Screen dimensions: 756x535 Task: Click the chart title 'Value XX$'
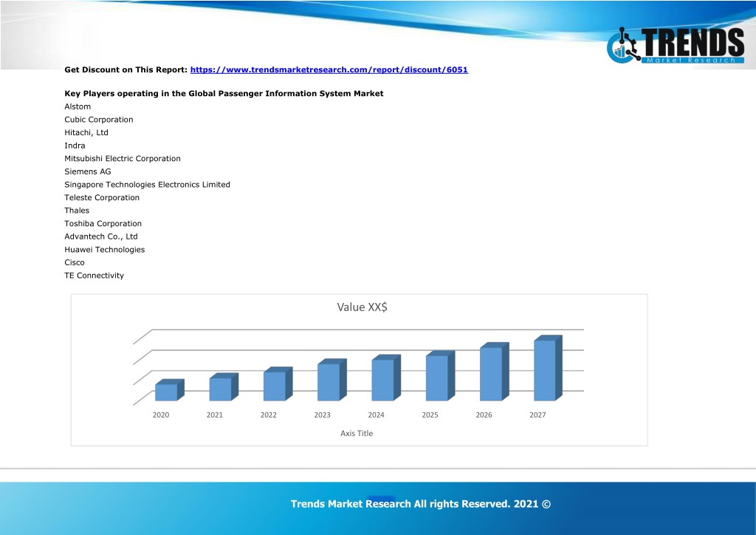[362, 307]
